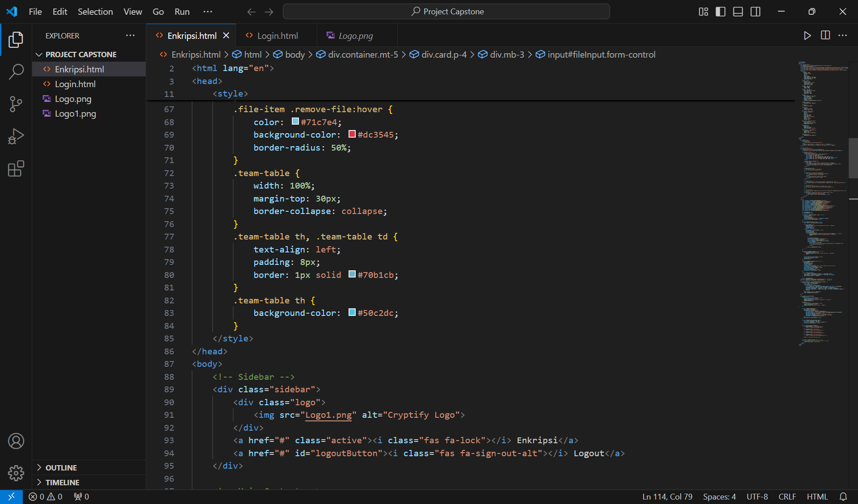Open the Selection menu
The width and height of the screenshot is (858, 504).
tap(95, 12)
